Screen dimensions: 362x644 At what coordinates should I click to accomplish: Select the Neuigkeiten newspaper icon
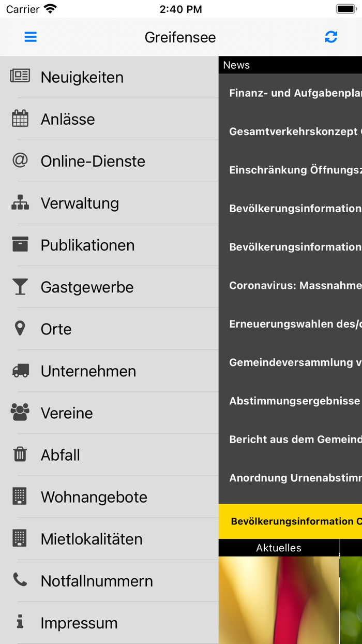[x=19, y=77]
